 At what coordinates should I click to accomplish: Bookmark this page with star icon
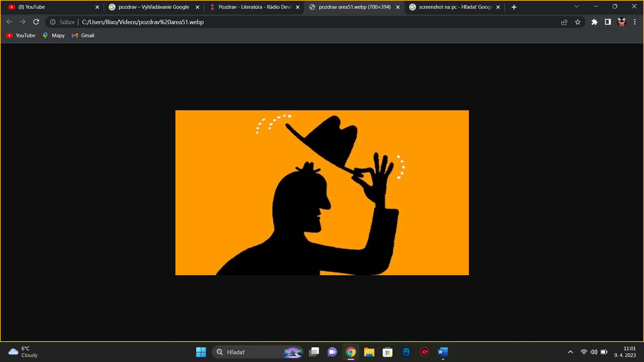coord(578,22)
